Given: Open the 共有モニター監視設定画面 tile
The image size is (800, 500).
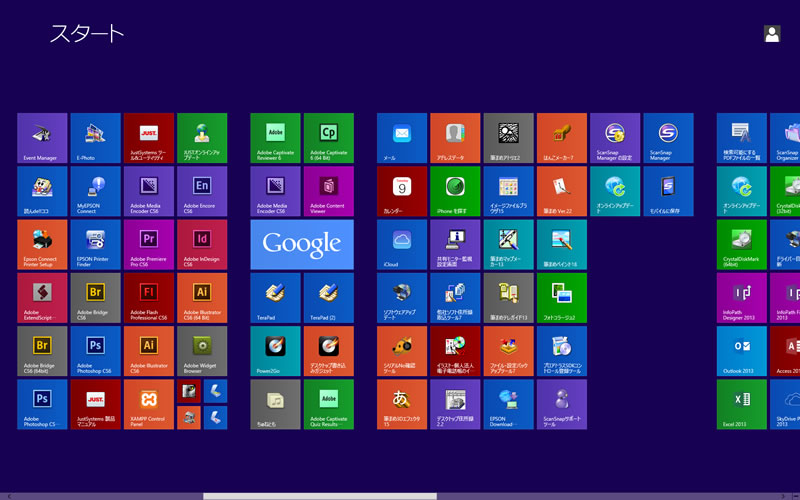Looking at the screenshot, I should click(455, 245).
